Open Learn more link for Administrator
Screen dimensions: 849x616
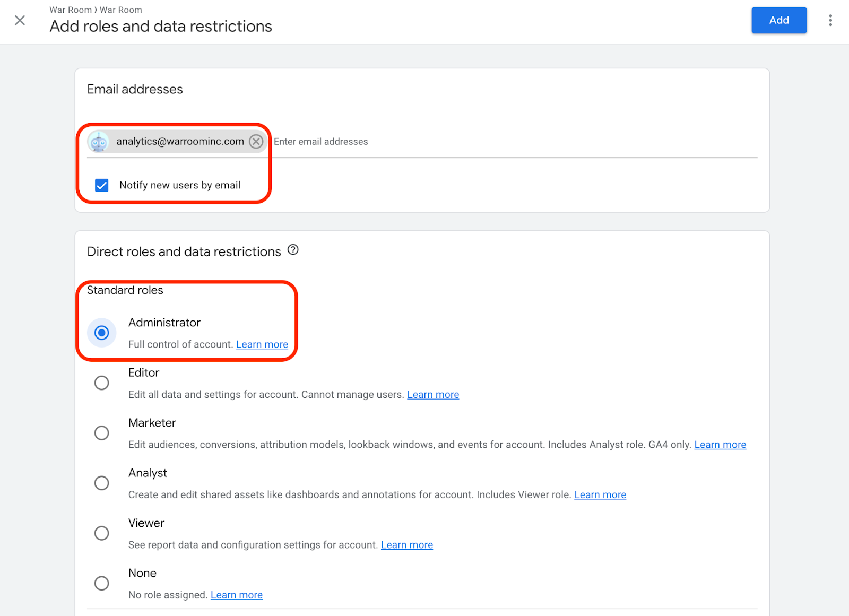pos(262,344)
